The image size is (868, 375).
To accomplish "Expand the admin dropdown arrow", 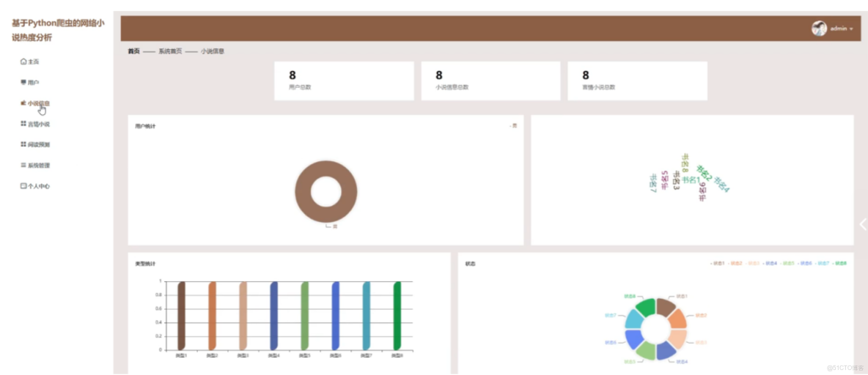I will click(851, 29).
